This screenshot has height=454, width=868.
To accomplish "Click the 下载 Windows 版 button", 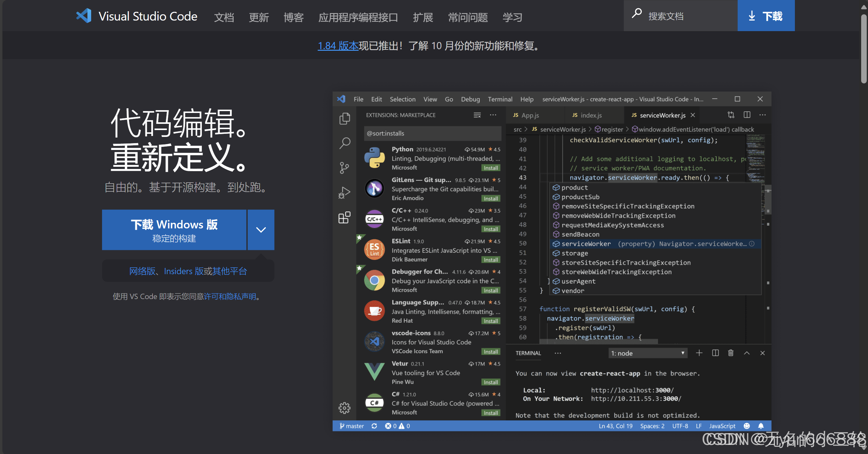I will coord(174,230).
